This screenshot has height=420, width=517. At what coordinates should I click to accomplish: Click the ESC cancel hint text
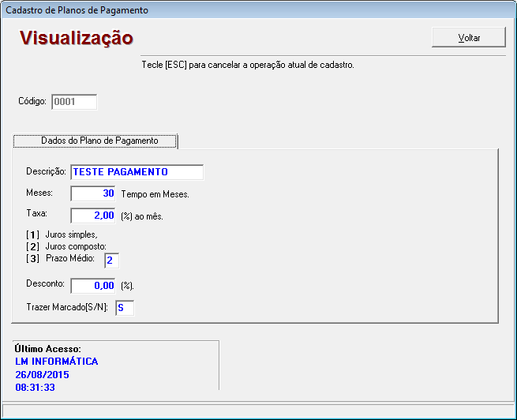coord(247,65)
